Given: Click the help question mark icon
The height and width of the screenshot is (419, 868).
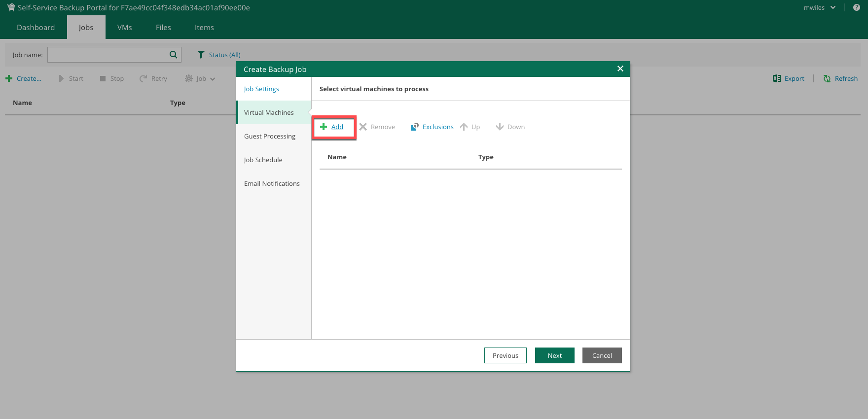Looking at the screenshot, I should pos(857,7).
